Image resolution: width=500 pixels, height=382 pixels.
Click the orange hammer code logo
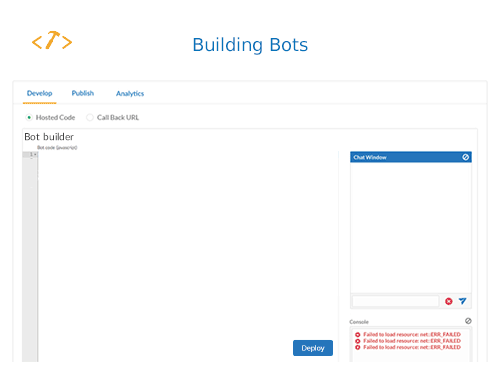(52, 41)
